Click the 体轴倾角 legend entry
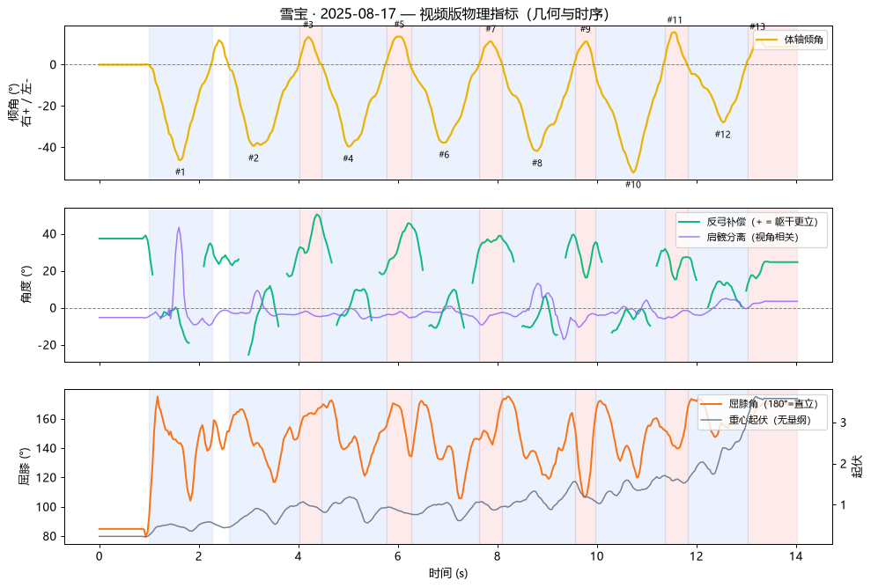The height and width of the screenshot is (588, 871). [x=790, y=40]
